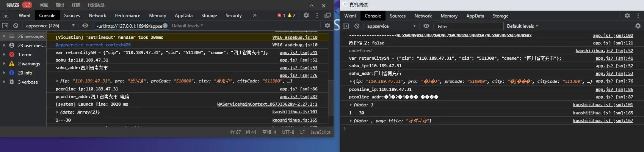Toggle live expression eye in left console
Screen dimensions: 644x152
tap(85, 25)
